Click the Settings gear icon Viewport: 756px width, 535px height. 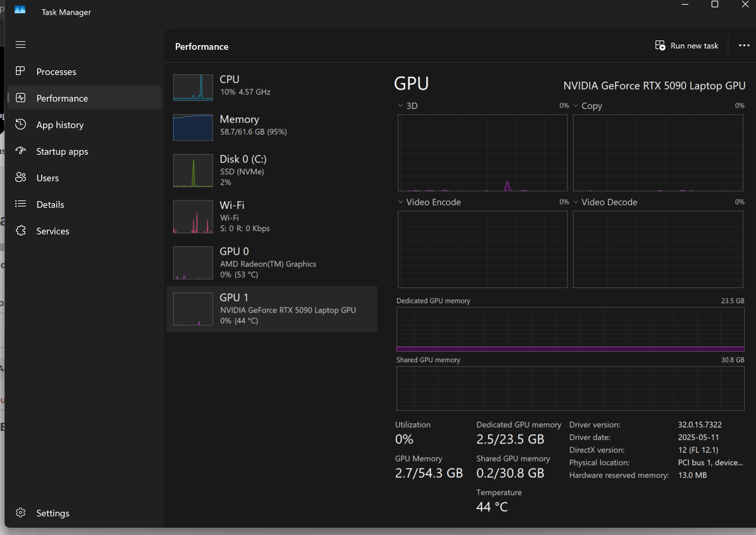click(21, 513)
